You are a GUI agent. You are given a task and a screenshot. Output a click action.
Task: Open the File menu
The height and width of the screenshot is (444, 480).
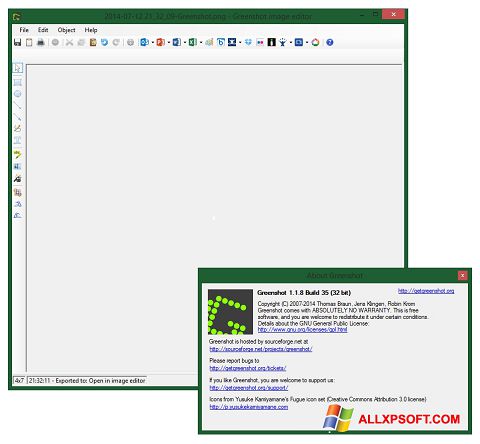click(x=24, y=30)
